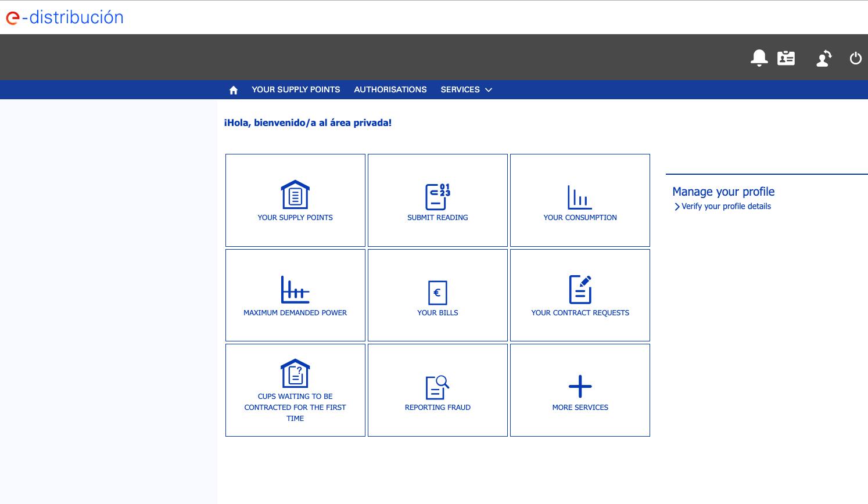The height and width of the screenshot is (504, 868).
Task: Click the YOUR CONSUMPTION tile label
Action: point(580,218)
